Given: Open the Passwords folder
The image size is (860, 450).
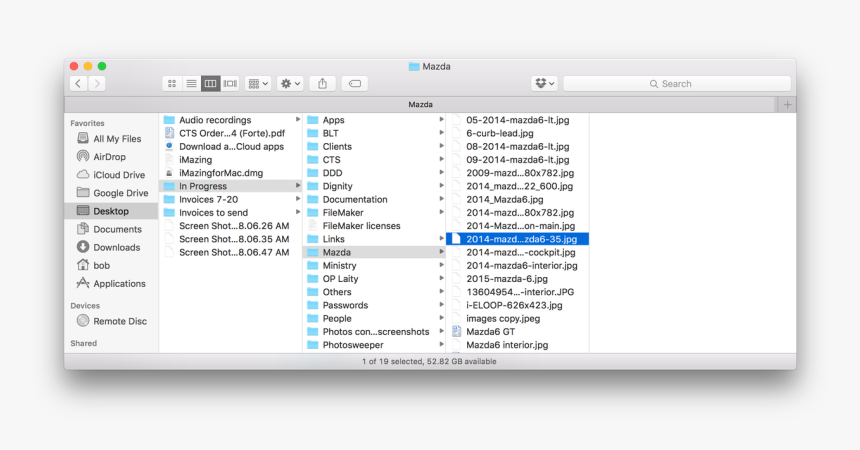Looking at the screenshot, I should pos(374,305).
